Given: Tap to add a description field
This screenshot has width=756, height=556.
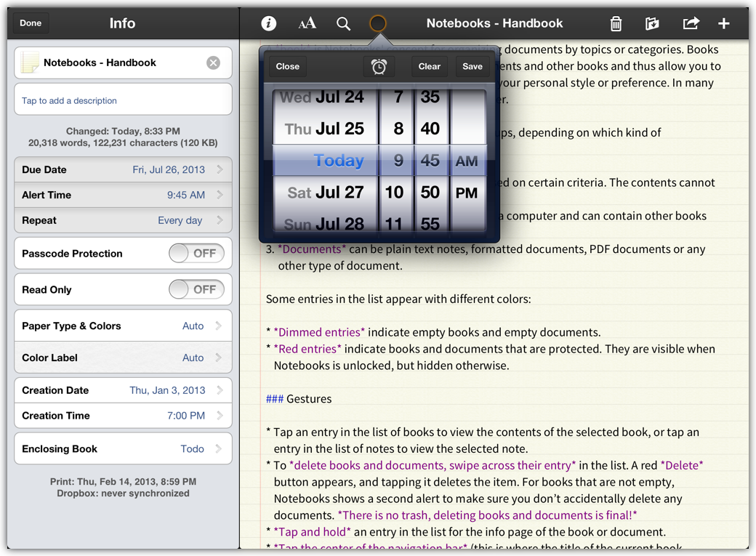Looking at the screenshot, I should click(123, 100).
